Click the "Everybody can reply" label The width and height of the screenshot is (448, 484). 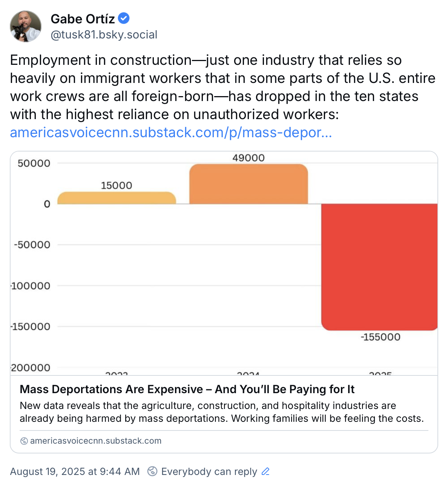pos(209,472)
